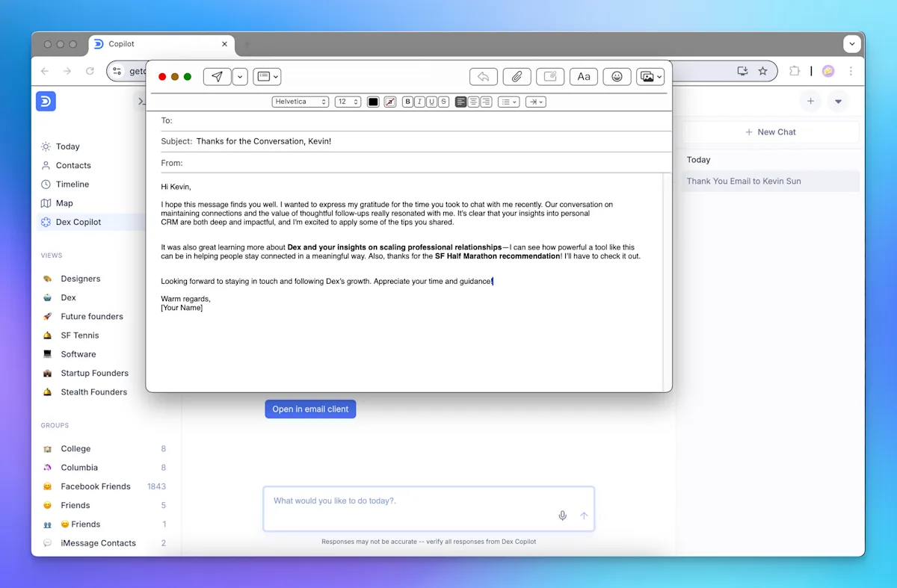
Task: Click the browser forward arrow
Action: click(x=67, y=71)
